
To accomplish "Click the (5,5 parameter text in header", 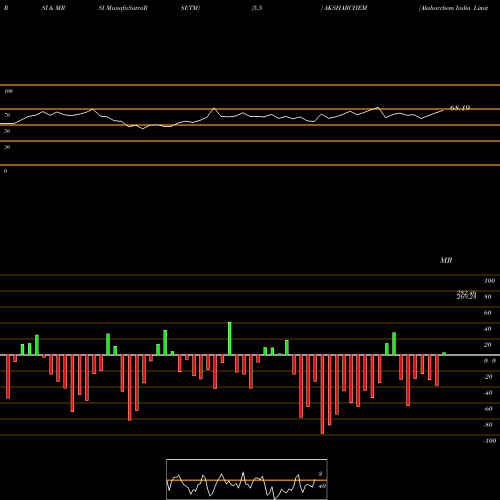I will (257, 8).
